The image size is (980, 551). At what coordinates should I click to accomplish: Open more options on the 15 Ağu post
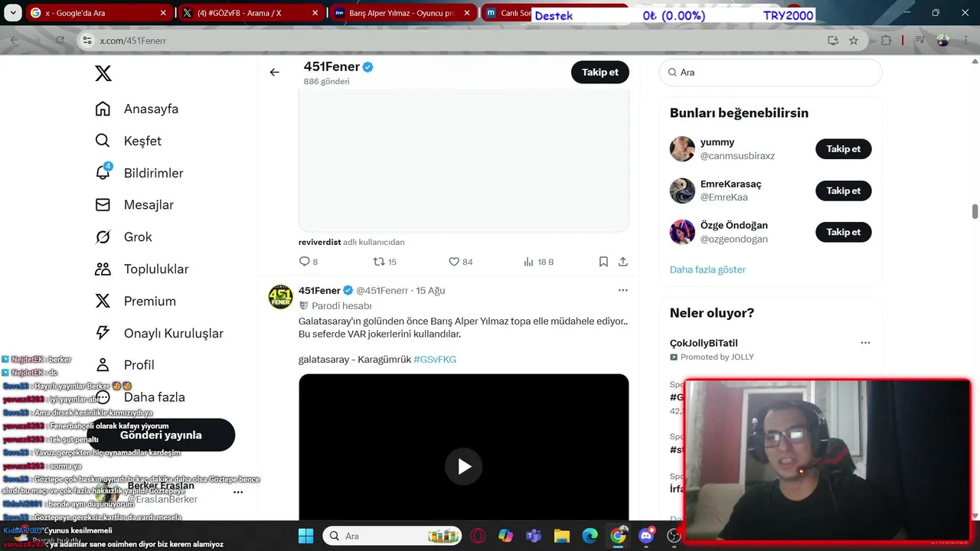coord(622,290)
